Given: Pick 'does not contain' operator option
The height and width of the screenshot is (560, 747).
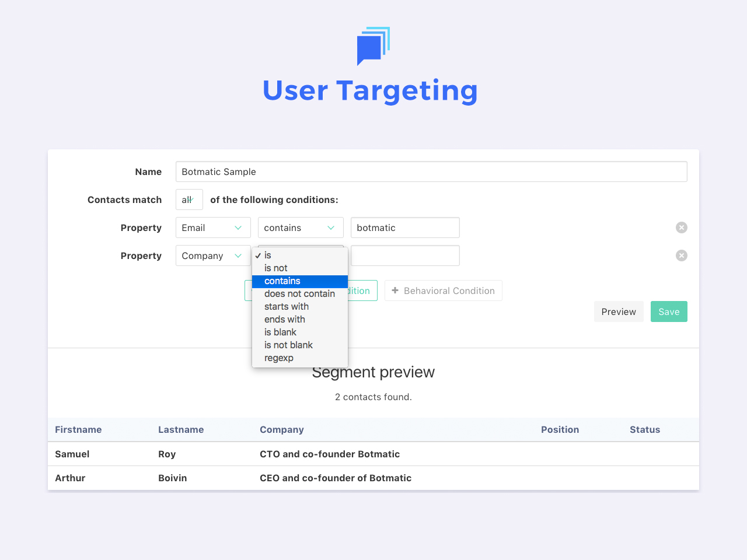Looking at the screenshot, I should point(300,293).
